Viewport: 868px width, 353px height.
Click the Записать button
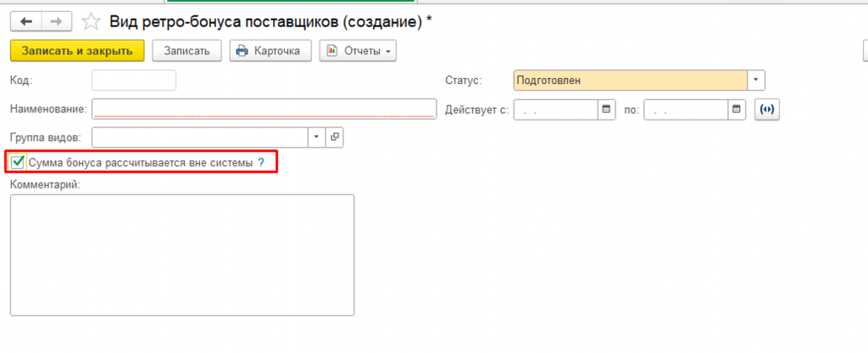[x=187, y=51]
